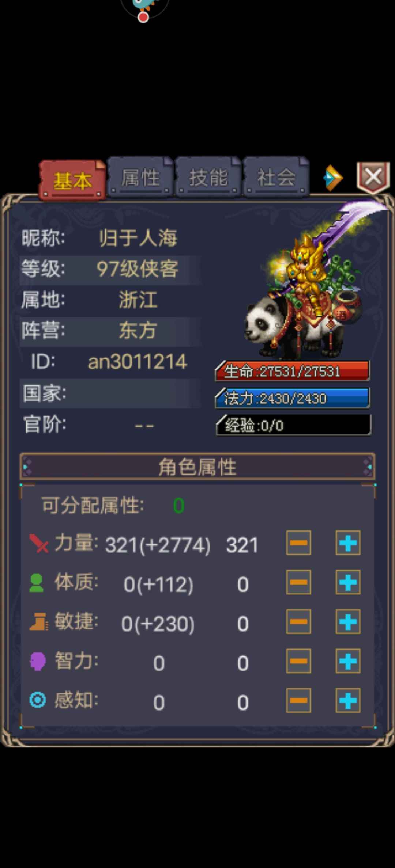The image size is (395, 868).
Task: Close the character info panel
Action: point(373,177)
